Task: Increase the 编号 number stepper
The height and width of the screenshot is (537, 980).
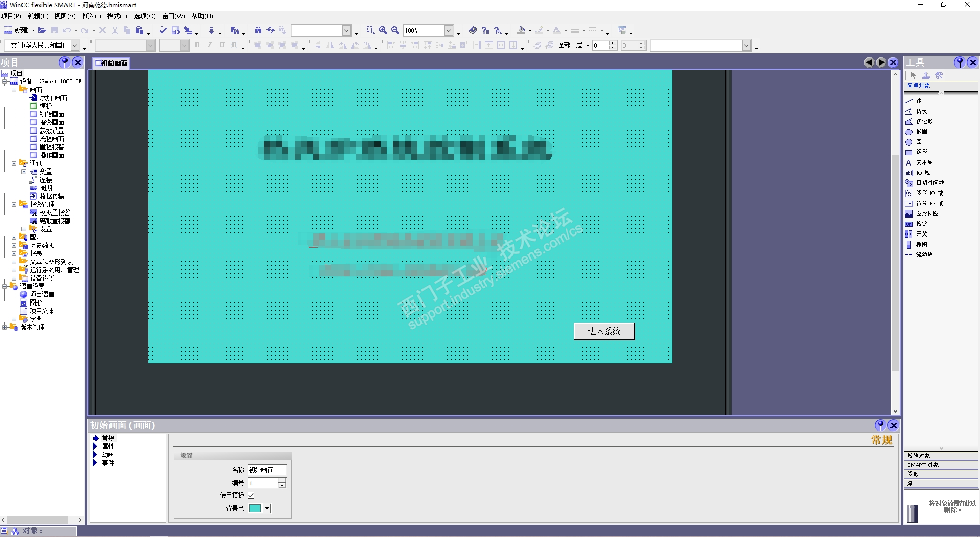Action: 282,481
